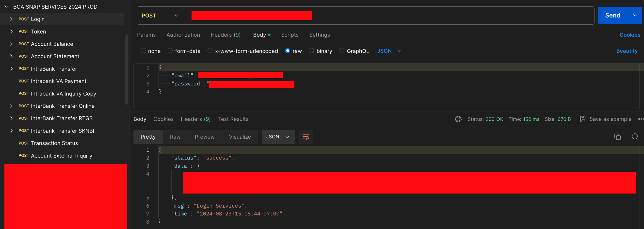Open the Authorization tab
644x229 pixels.
click(183, 35)
